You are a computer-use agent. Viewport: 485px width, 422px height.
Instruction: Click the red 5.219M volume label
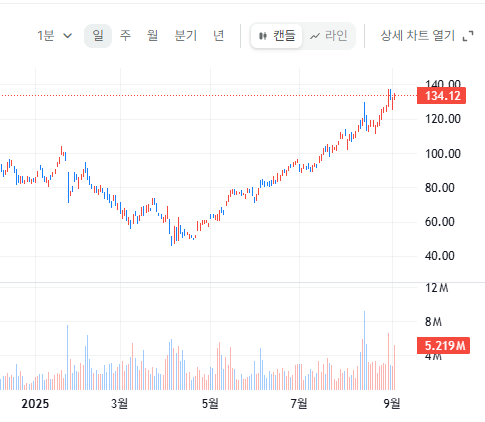tap(443, 345)
